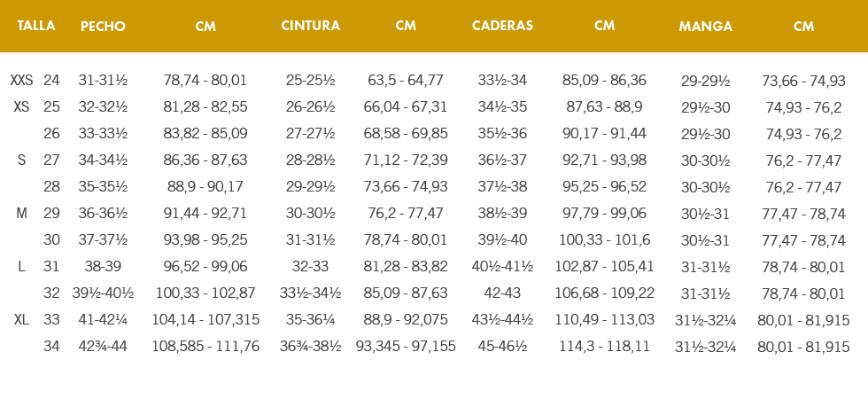
Task: Select the XS size label
Action: [x=21, y=107]
